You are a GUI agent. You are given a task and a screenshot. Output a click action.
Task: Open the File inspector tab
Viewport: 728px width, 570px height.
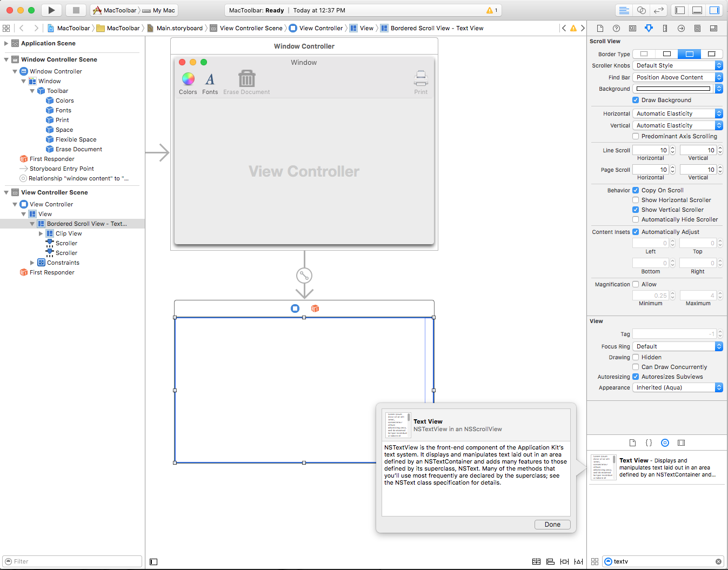(x=600, y=28)
